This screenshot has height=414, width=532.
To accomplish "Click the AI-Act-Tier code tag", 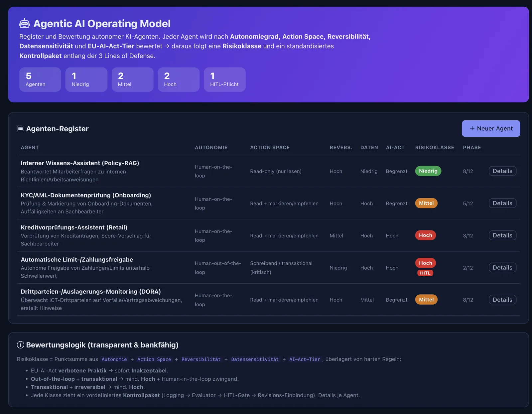I will click(x=305, y=359).
